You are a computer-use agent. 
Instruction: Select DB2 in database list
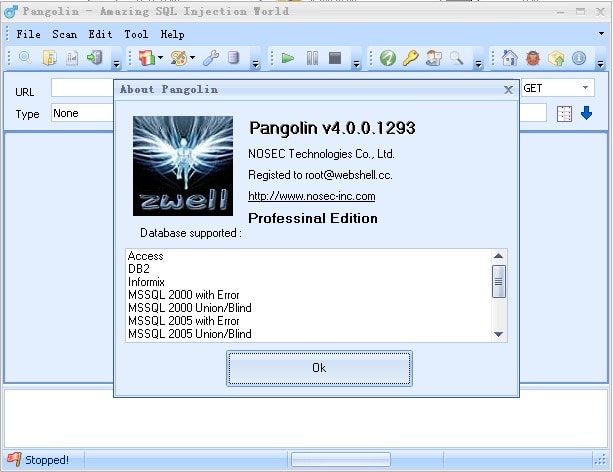tap(139, 269)
